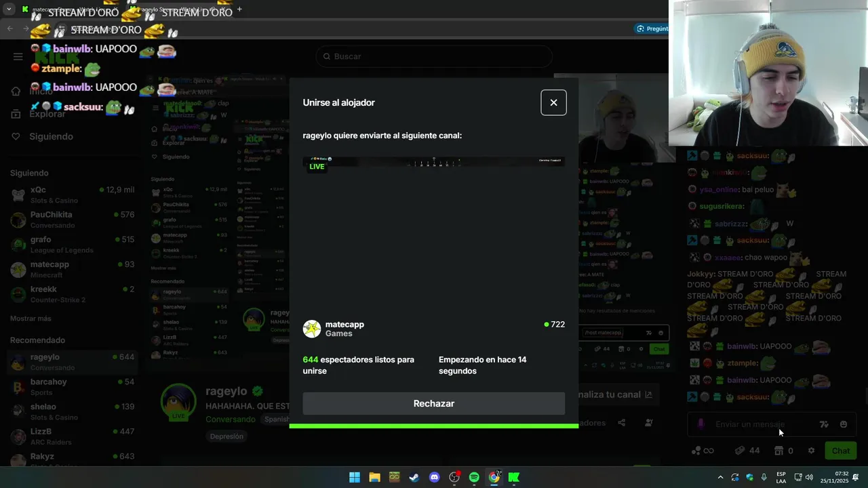The height and width of the screenshot is (488, 868).
Task: Open kreekk channel in sidebar
Action: click(x=72, y=294)
